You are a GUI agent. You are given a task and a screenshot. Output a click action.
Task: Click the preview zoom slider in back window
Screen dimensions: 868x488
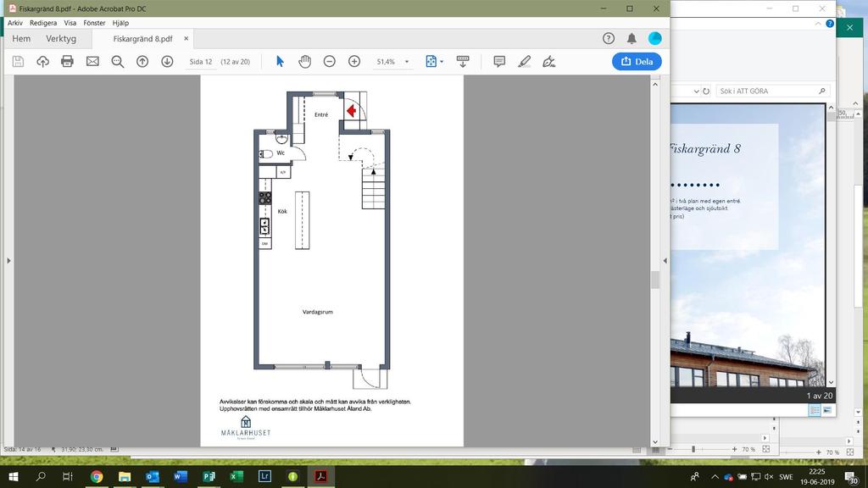coord(693,449)
